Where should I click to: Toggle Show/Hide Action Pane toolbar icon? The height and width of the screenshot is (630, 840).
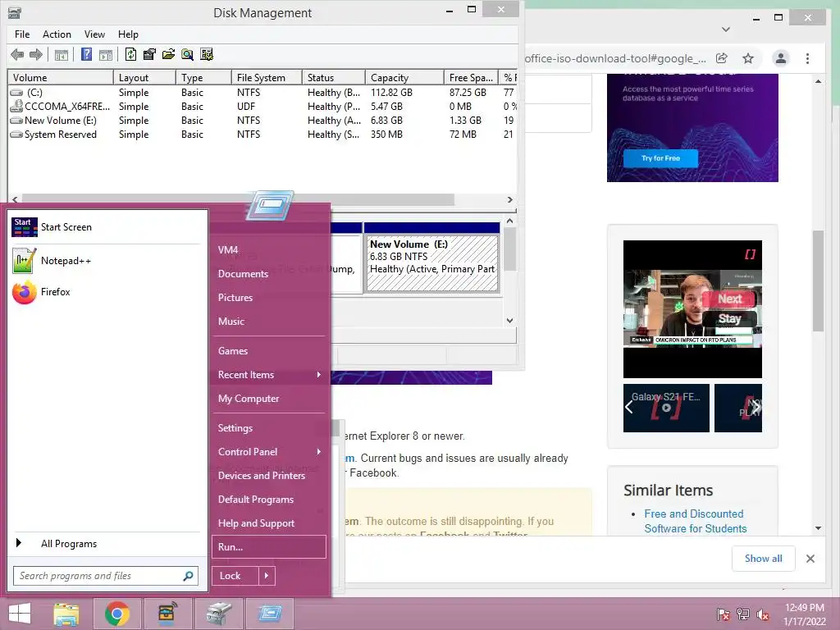[x=106, y=54]
